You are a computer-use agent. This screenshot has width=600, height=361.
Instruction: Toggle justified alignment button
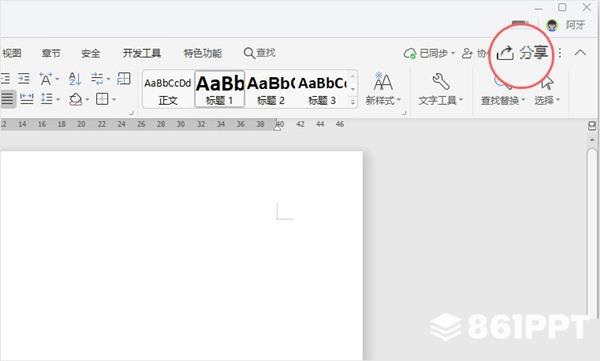7,99
